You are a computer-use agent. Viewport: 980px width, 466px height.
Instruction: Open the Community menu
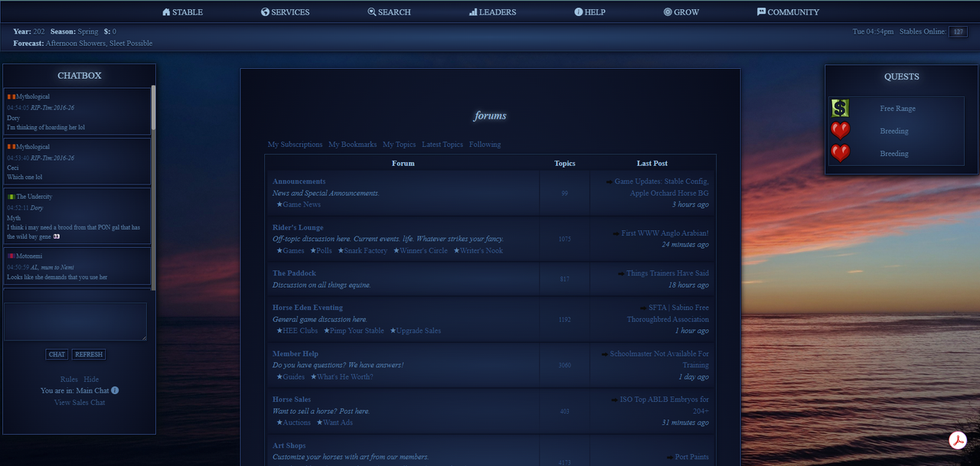pos(788,12)
